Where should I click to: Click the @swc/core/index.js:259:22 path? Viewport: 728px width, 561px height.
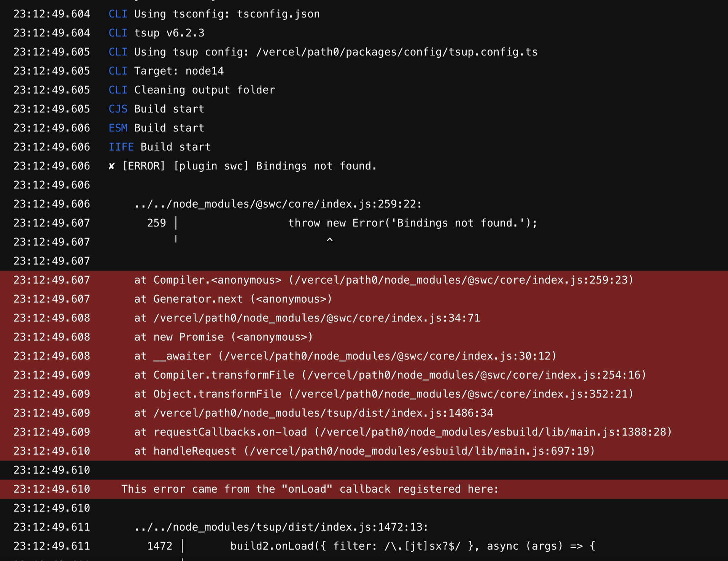278,204
